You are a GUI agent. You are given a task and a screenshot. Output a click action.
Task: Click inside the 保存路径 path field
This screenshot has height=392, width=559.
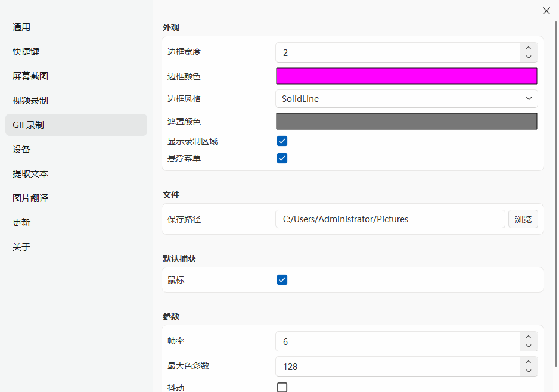[390, 219]
